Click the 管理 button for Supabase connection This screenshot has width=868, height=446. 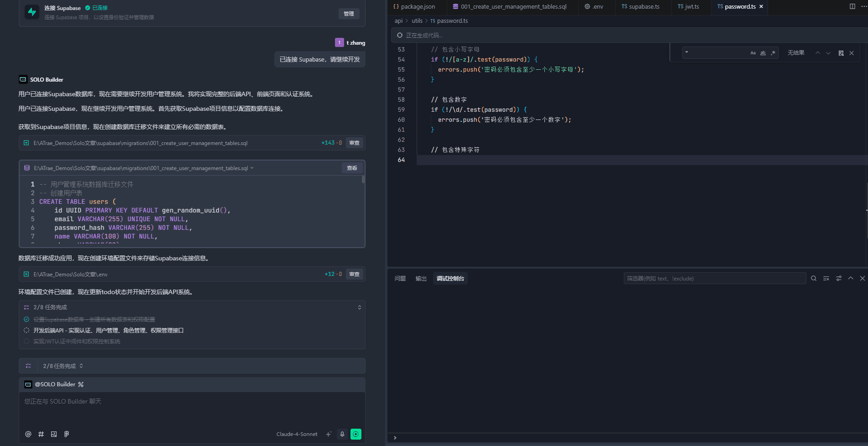tap(349, 14)
